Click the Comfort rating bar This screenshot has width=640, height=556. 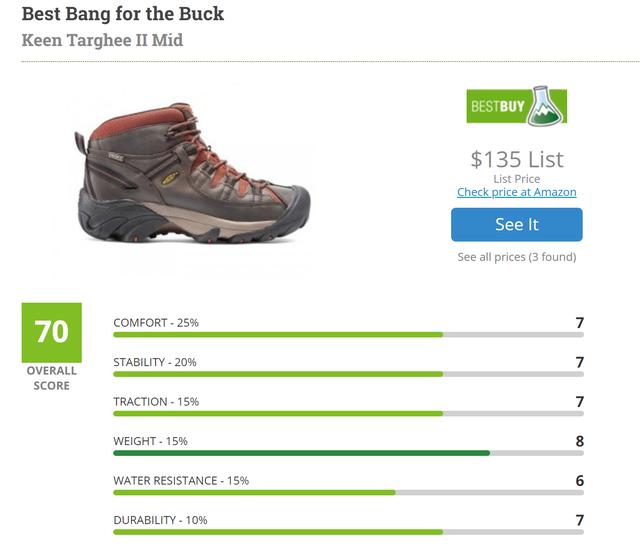pyautogui.click(x=348, y=334)
